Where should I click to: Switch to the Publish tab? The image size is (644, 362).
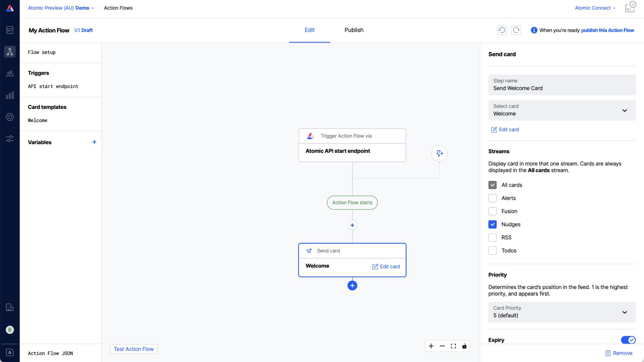coord(354,30)
